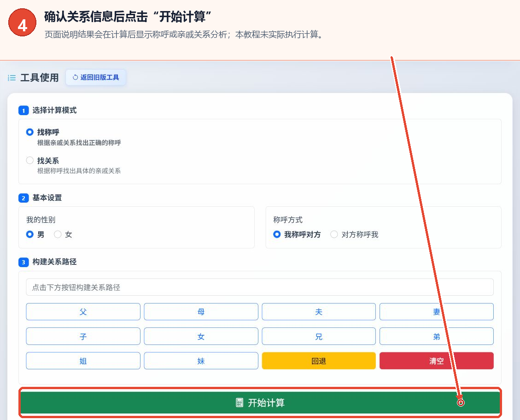520x420 pixels.
Task: Click the 返回旧版工具 button
Action: pos(95,77)
